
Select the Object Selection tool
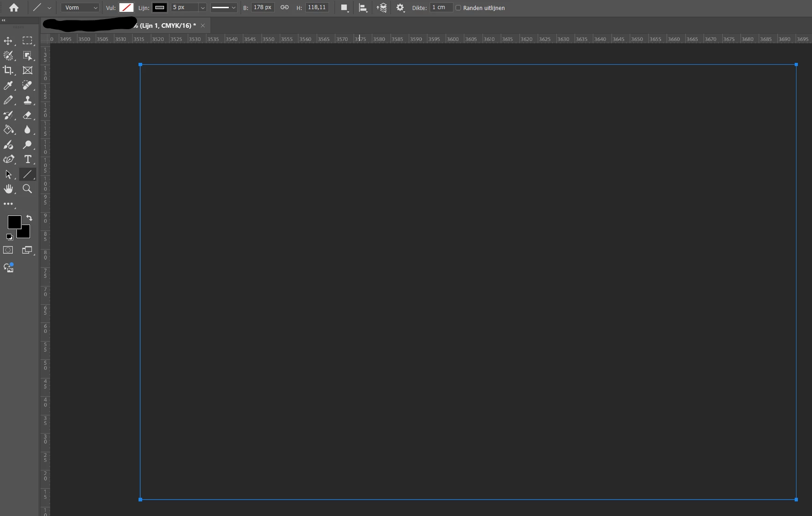click(x=27, y=56)
